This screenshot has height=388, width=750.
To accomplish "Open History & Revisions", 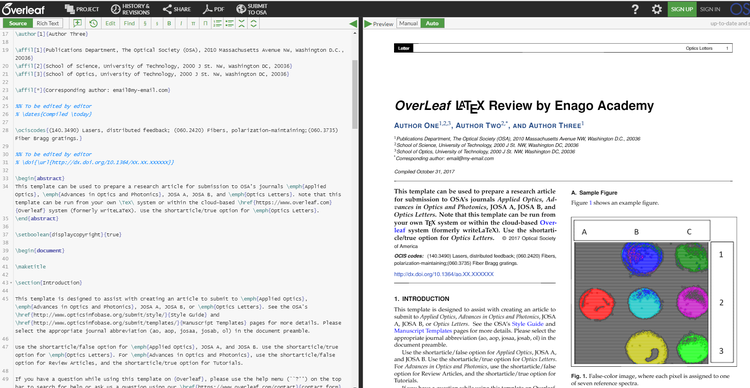I will (130, 9).
